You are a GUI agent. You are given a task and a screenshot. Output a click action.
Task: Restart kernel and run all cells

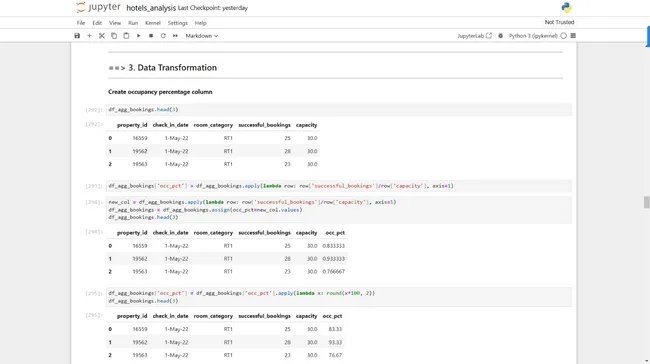tap(175, 36)
